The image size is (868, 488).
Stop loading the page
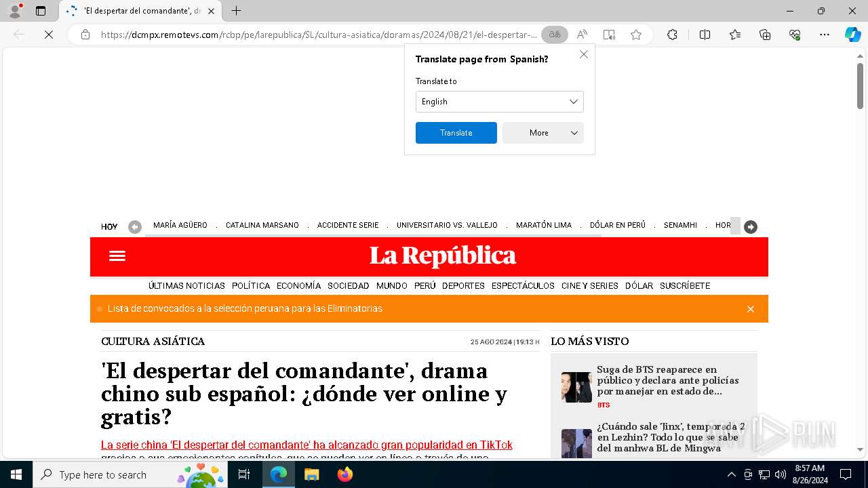49,35
